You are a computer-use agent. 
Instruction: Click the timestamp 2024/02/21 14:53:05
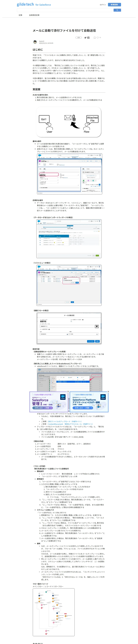pos(46,43)
